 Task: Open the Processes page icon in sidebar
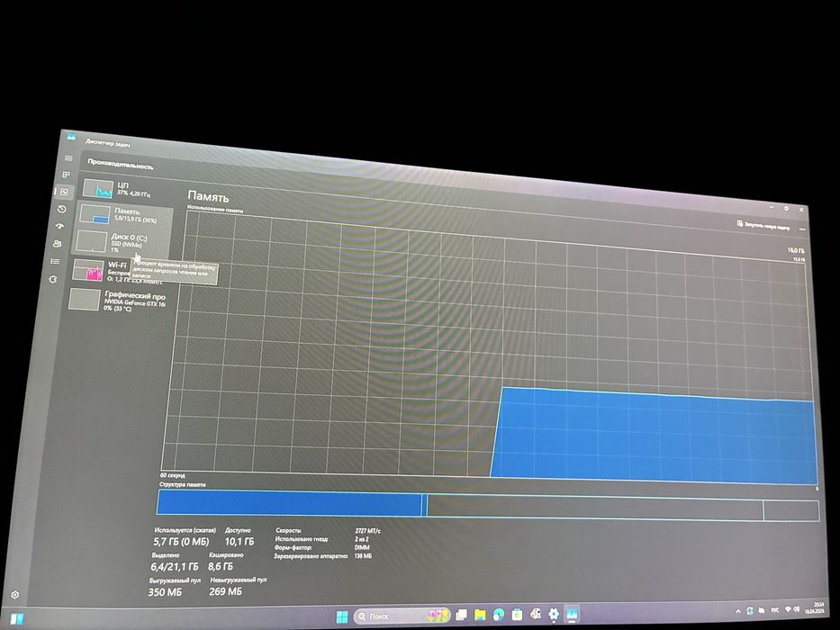[66, 175]
